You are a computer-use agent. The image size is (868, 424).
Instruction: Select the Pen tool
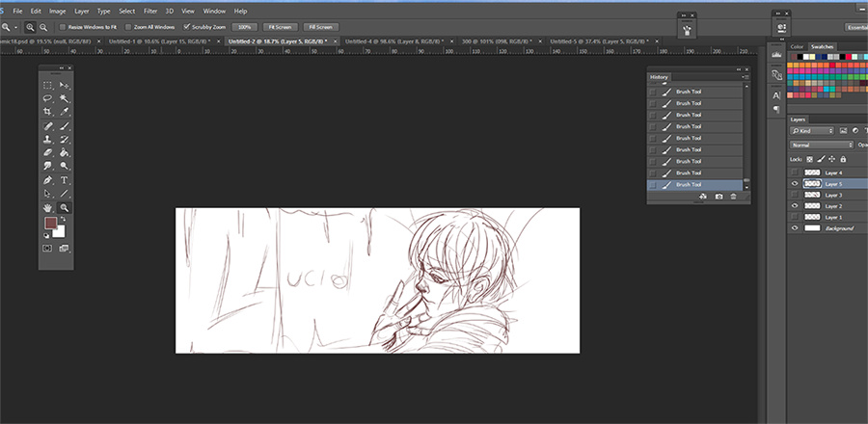[x=47, y=180]
